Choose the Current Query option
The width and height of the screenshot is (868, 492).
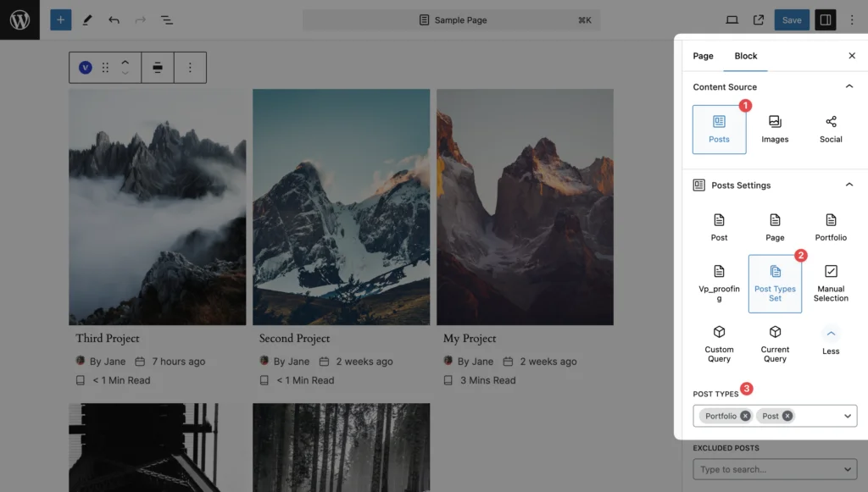point(775,344)
